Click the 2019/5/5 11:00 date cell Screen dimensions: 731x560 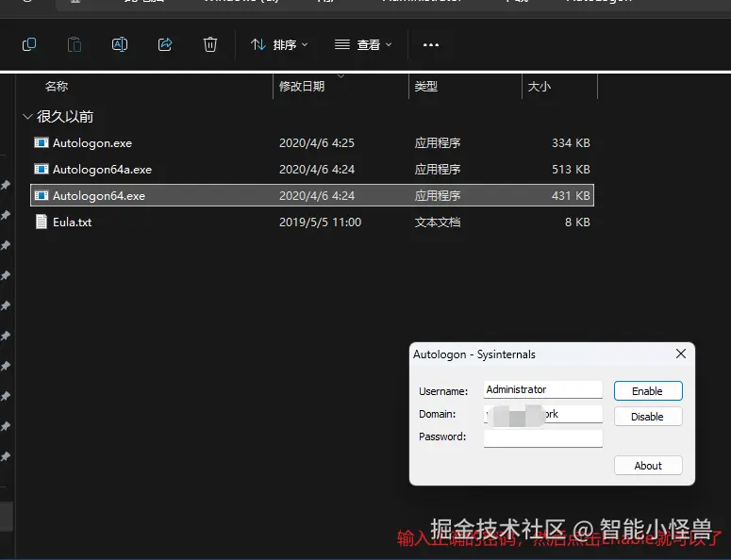click(320, 222)
